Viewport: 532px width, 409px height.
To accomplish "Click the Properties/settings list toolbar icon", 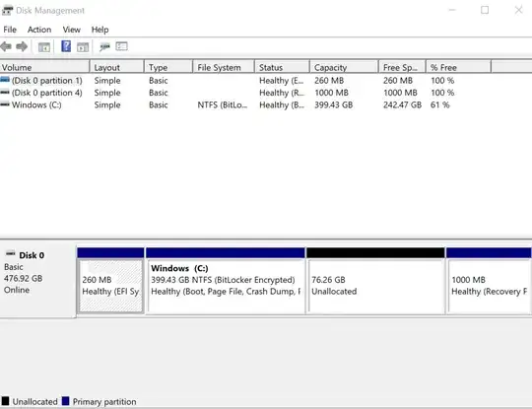I will (121, 46).
